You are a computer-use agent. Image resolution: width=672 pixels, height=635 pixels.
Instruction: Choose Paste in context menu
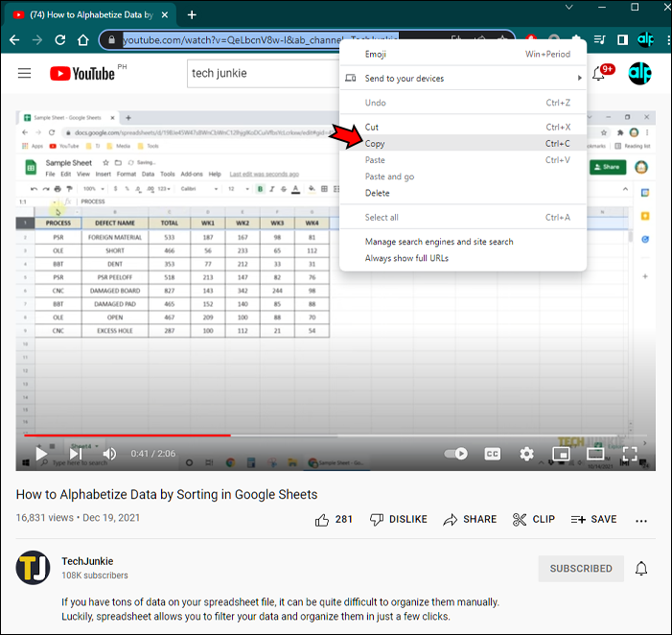tap(463, 160)
